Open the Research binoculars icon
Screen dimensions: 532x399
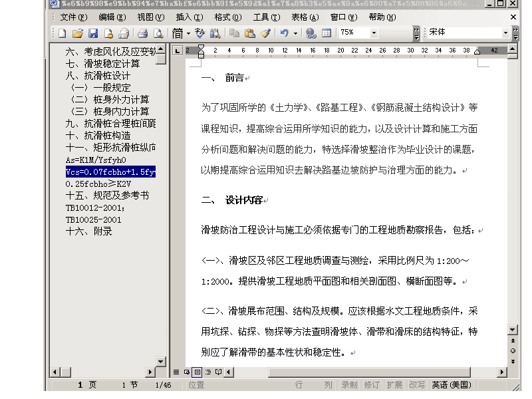[x=215, y=33]
